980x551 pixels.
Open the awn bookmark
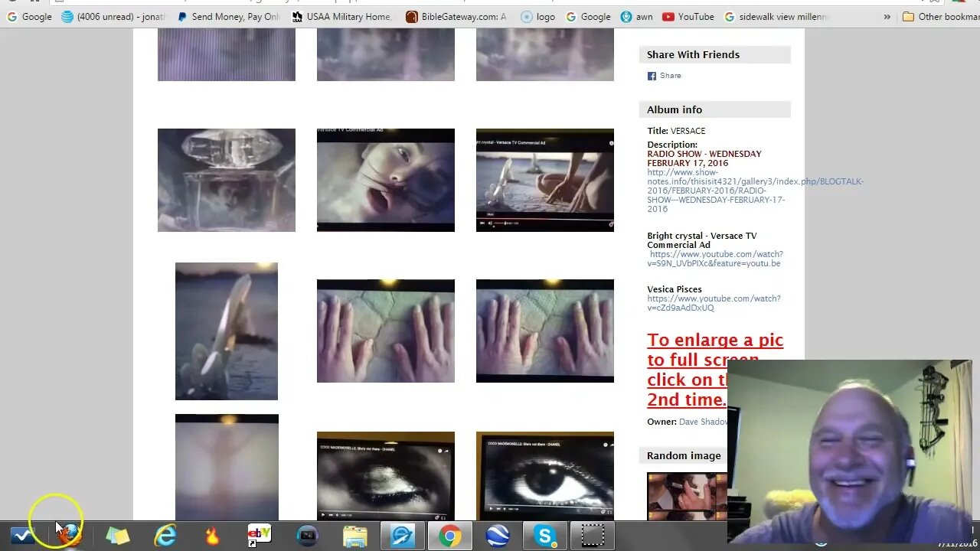pyautogui.click(x=636, y=17)
